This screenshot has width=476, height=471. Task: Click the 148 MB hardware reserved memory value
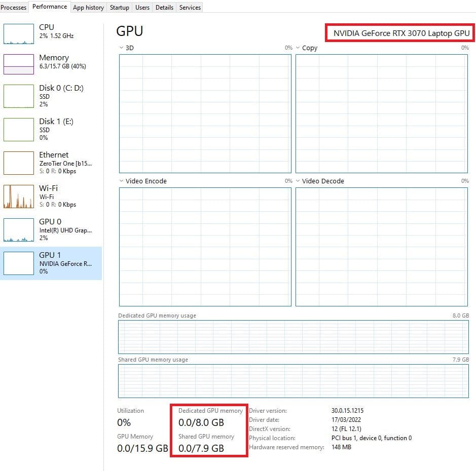[x=341, y=447]
